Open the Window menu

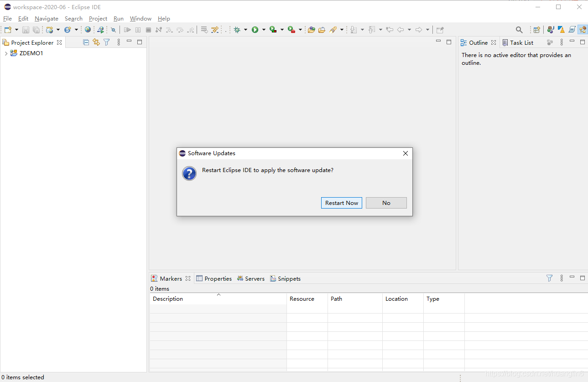[x=140, y=19]
